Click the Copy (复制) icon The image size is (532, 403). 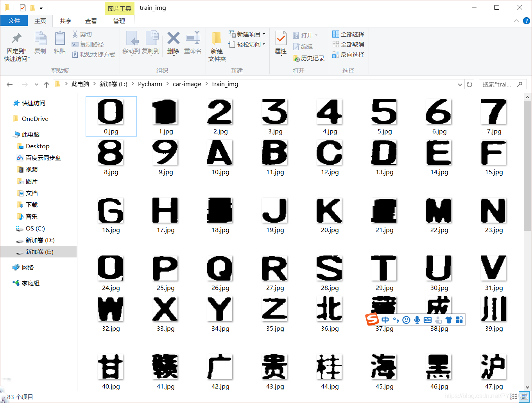point(40,44)
